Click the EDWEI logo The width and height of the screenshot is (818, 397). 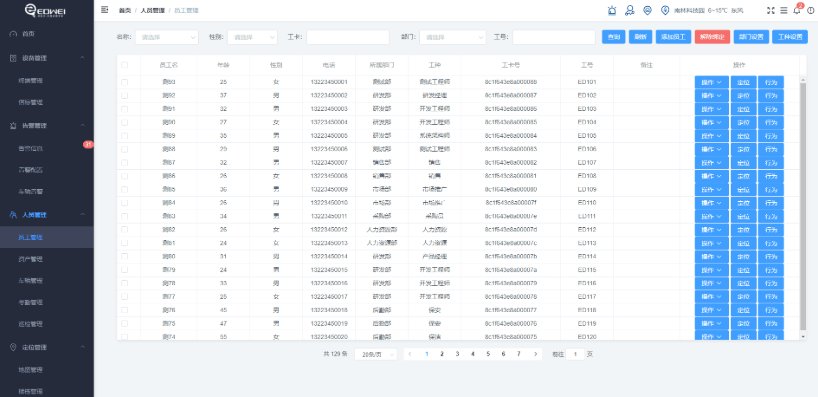46,10
